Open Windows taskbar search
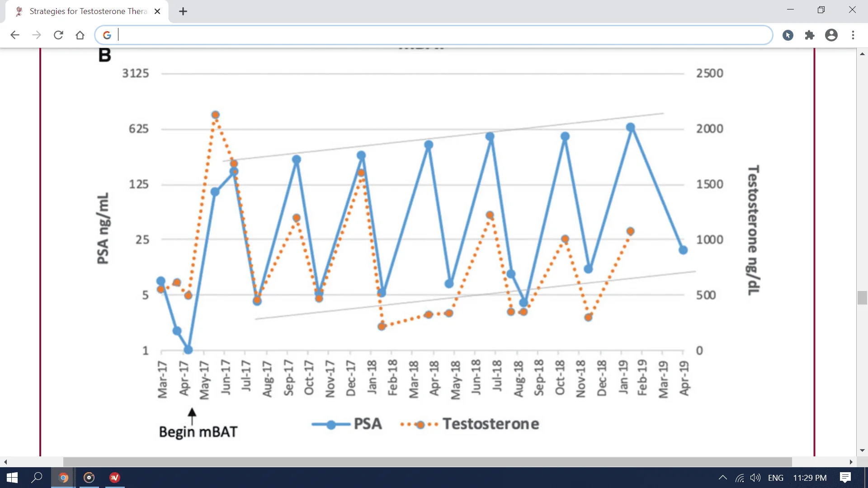This screenshot has width=868, height=488. click(x=37, y=478)
